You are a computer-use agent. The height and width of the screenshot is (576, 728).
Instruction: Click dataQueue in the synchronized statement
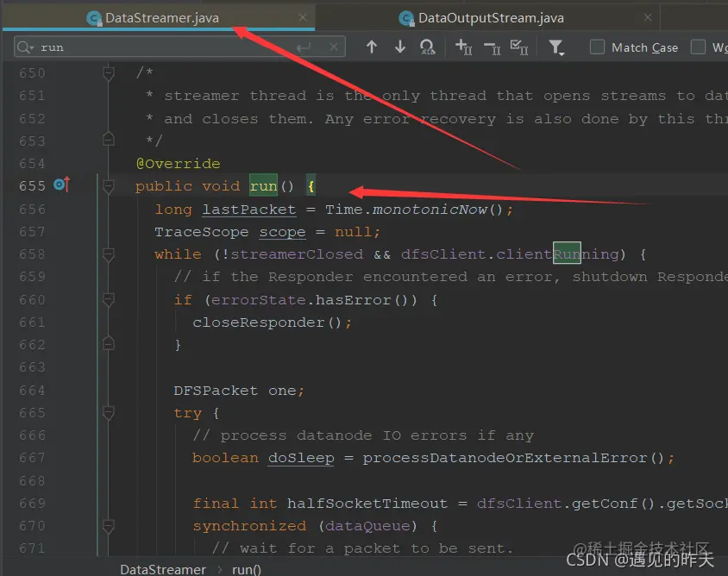367,526
